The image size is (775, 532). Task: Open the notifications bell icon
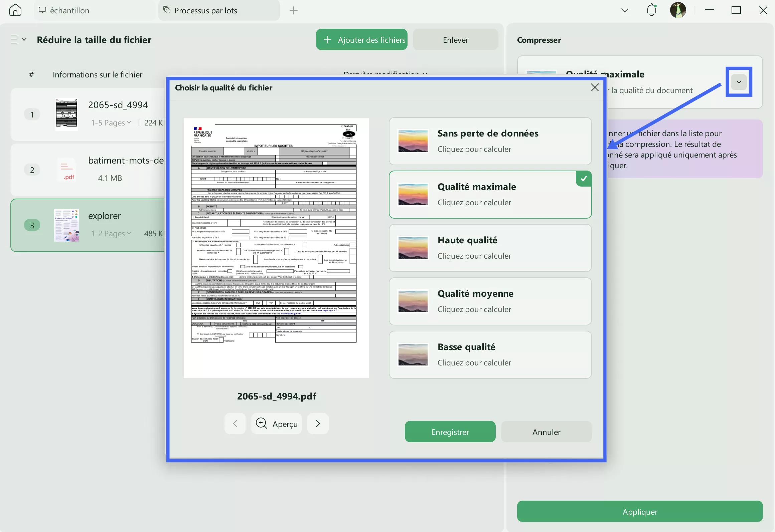(651, 10)
